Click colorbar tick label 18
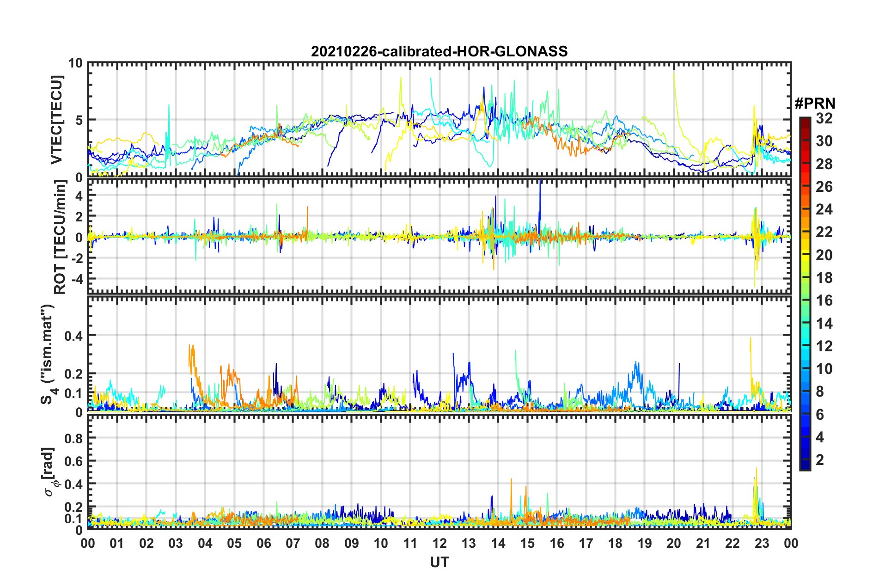The image size is (879, 588). (824, 278)
